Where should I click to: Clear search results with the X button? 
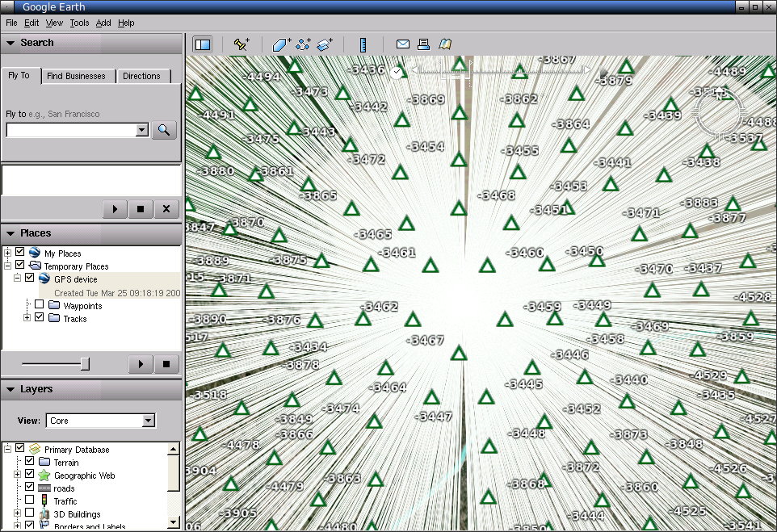click(166, 209)
